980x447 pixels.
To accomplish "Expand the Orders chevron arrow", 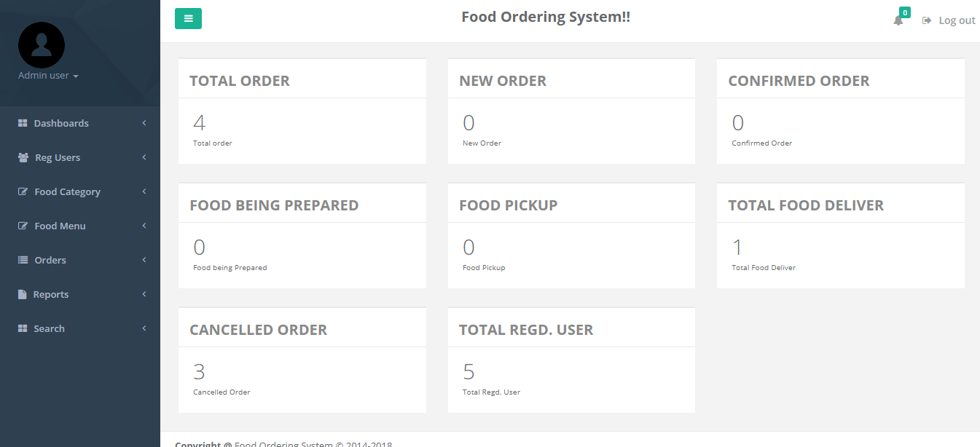I will tap(144, 260).
